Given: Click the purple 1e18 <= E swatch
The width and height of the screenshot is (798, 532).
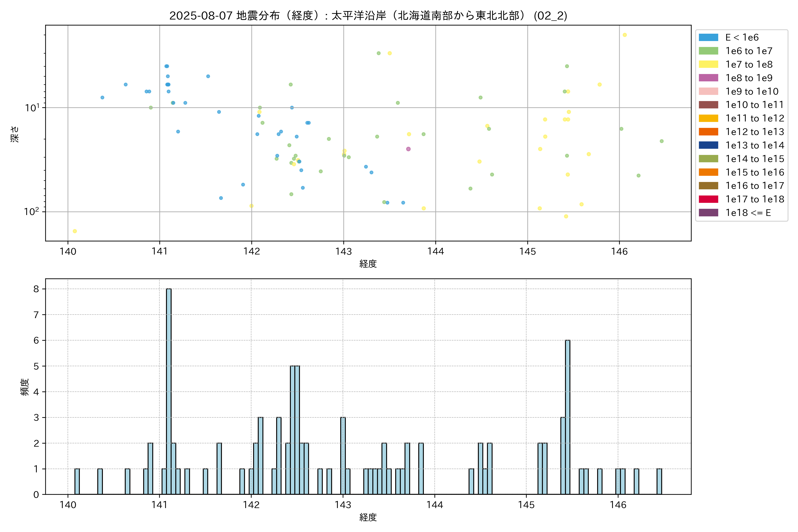Looking at the screenshot, I should click(x=708, y=213).
